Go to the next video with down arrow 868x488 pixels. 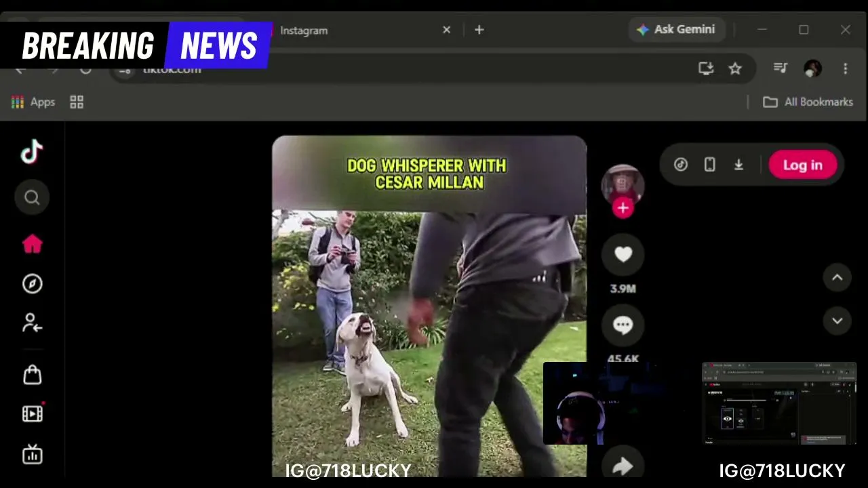[x=837, y=321]
